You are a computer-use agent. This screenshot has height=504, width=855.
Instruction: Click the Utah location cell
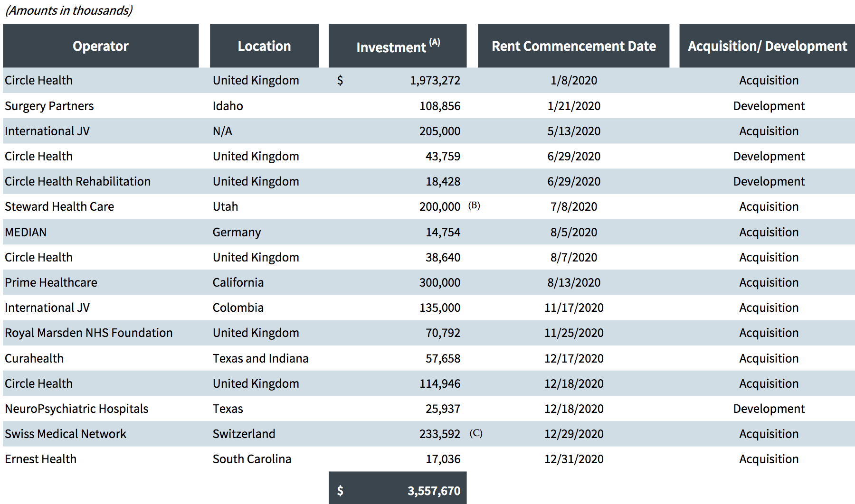pos(225,206)
